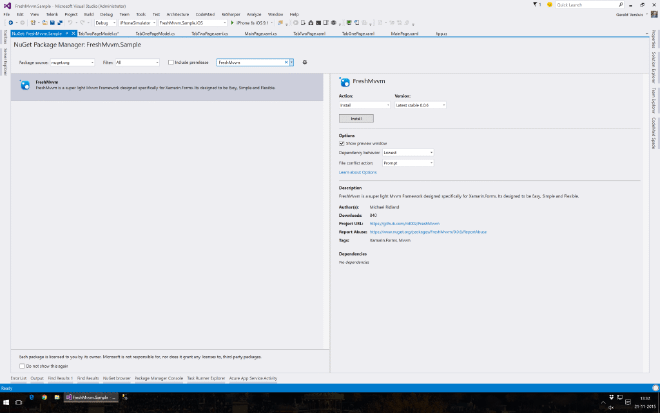
Task: Open the Report Abuse nuget.org link
Action: [x=428, y=232]
